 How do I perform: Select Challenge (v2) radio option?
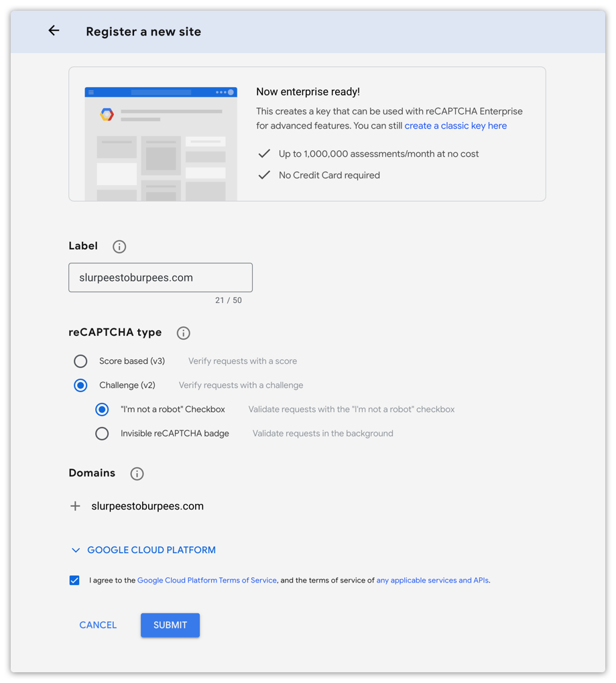(80, 385)
